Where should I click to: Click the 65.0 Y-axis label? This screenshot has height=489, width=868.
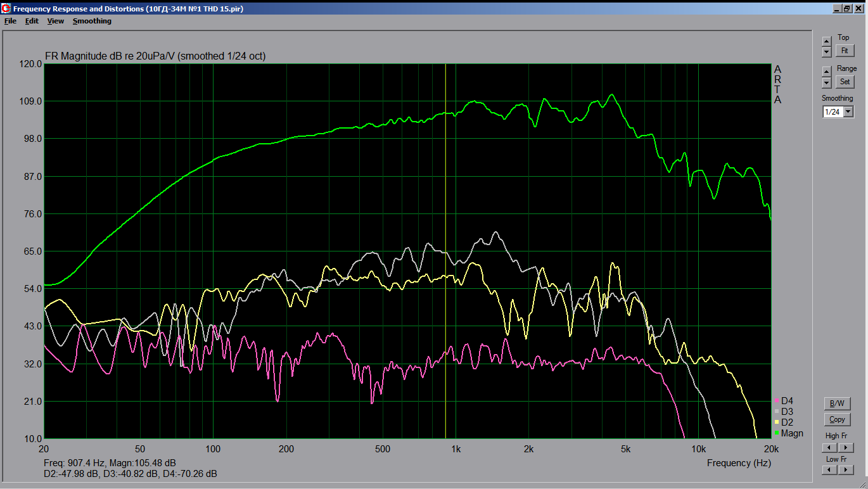coord(32,251)
